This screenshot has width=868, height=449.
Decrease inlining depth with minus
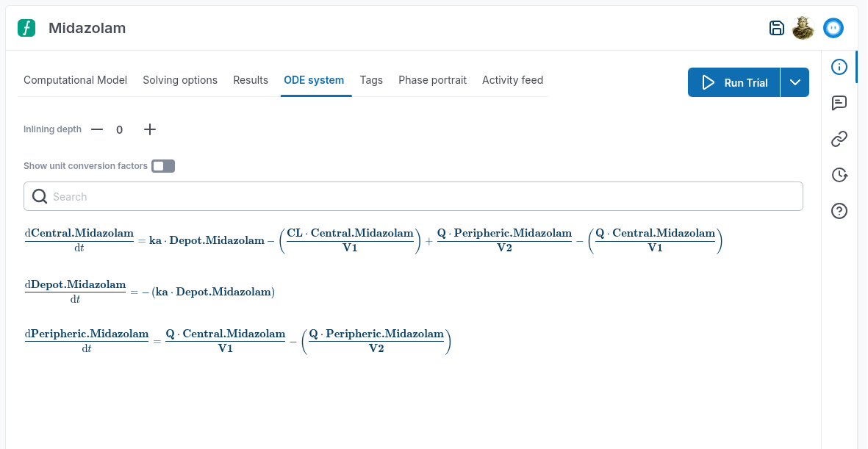click(97, 129)
